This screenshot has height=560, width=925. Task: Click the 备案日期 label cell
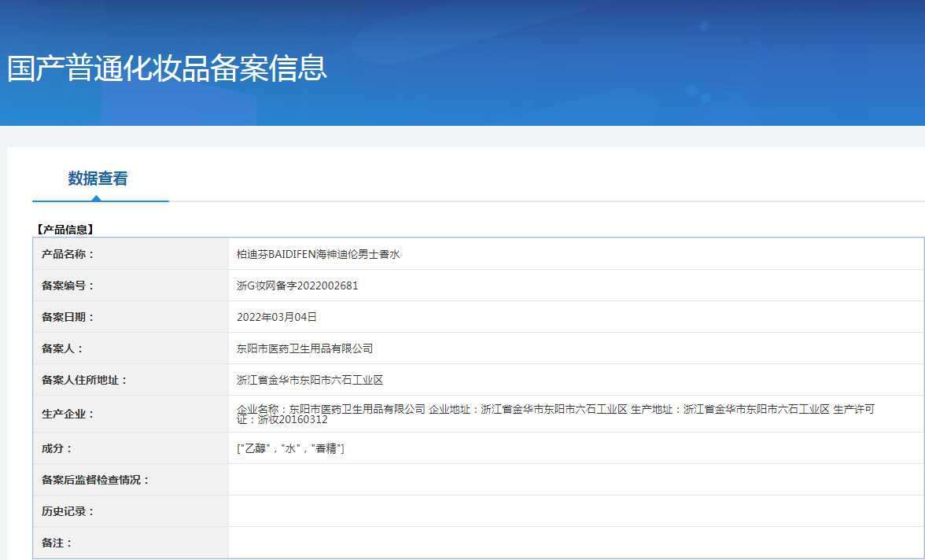(131, 317)
